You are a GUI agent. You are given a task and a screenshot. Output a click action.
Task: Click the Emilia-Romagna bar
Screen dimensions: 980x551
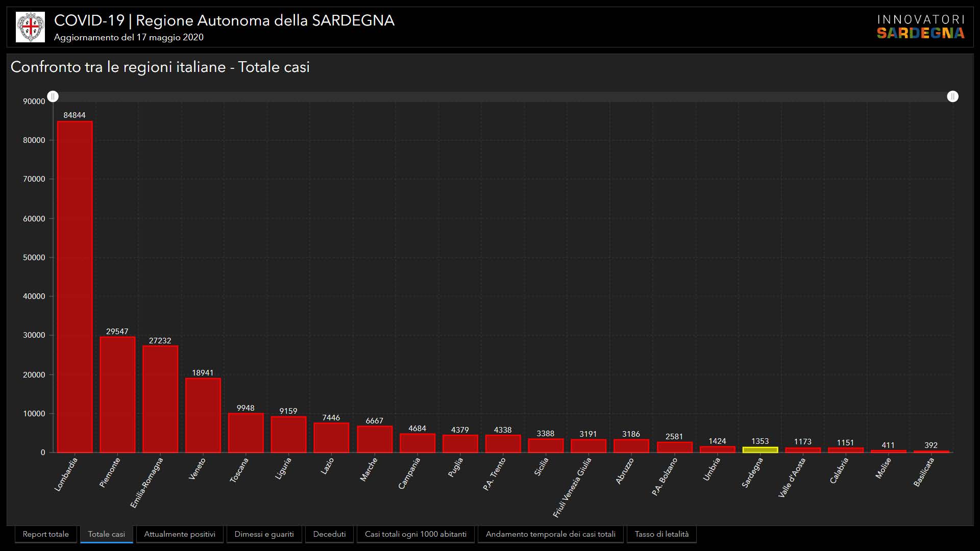160,399
